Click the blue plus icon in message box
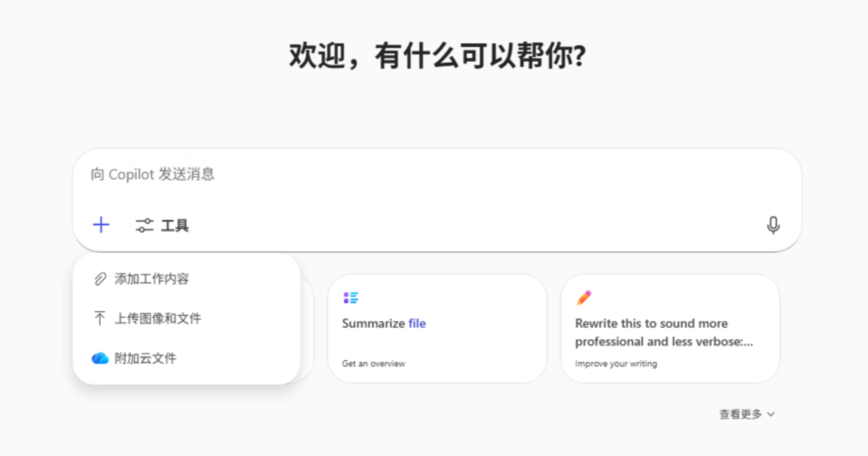This screenshot has width=868, height=456. point(101,225)
